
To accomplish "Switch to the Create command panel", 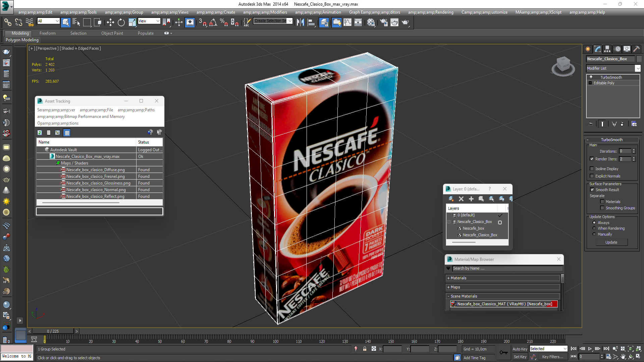I will coord(588,49).
